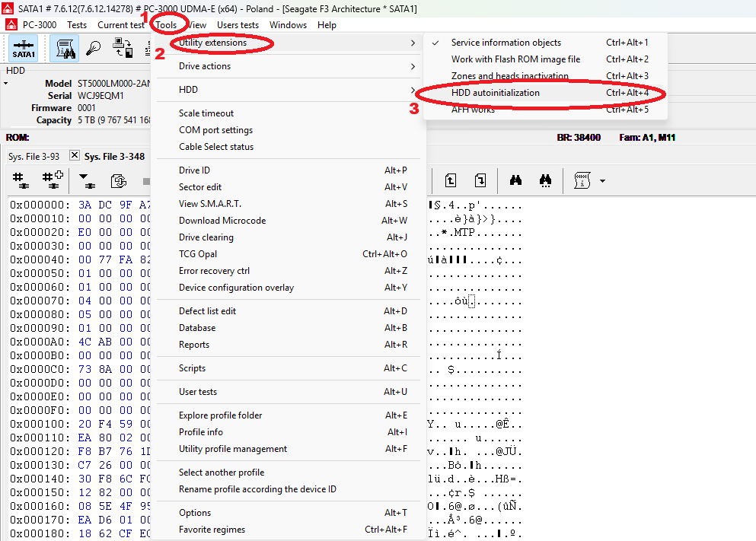This screenshot has width=756, height=541.
Task: Click the page with up arrow icon
Action: (451, 181)
